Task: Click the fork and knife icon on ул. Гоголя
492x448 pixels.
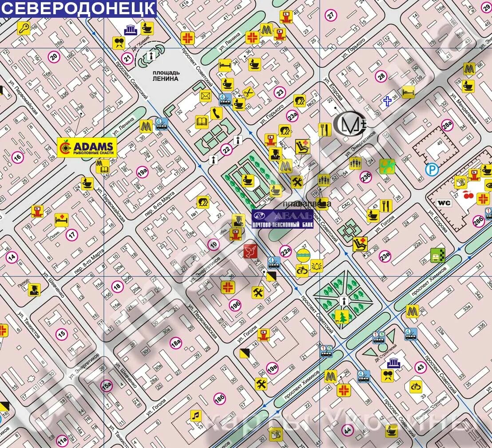Action: (x=386, y=206)
